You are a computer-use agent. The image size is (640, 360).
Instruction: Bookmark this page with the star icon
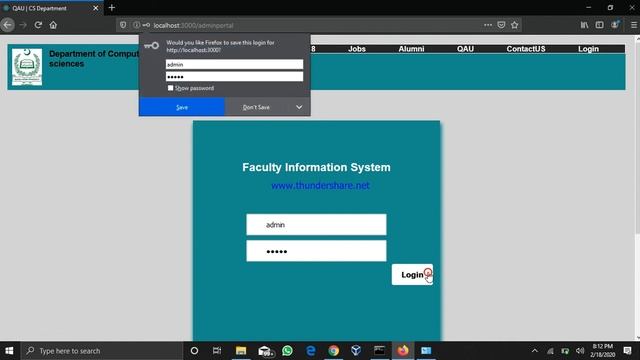point(515,25)
